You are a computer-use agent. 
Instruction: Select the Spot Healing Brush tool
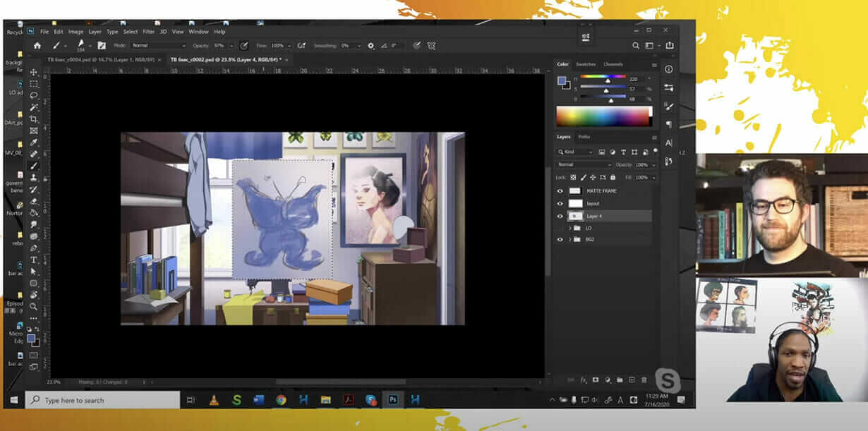33,154
